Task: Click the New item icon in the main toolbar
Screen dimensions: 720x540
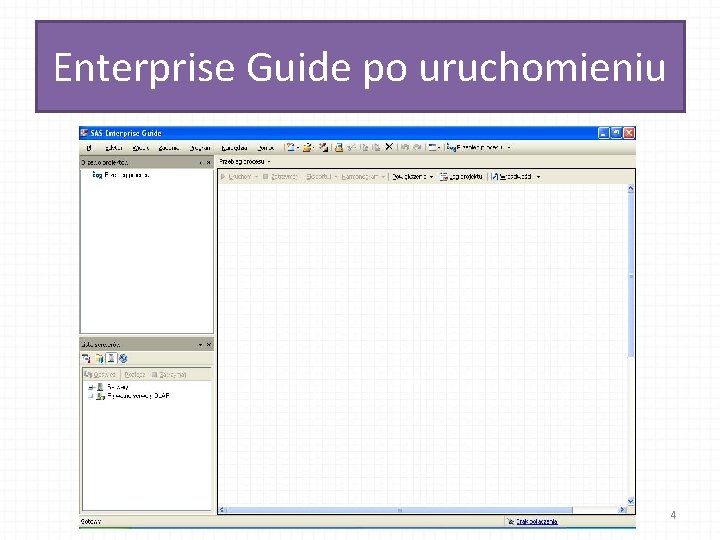Action: (290, 147)
